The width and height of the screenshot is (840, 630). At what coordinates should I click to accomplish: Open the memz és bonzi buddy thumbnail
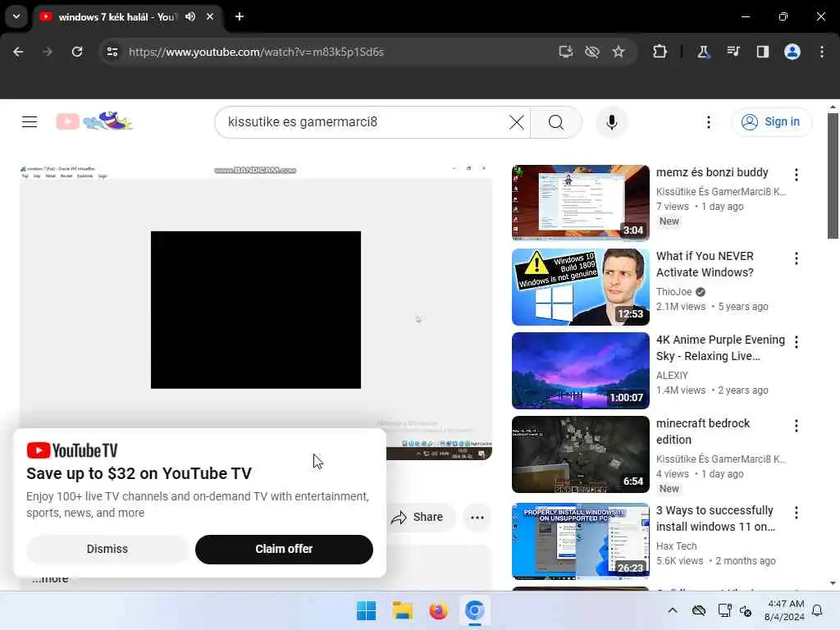(x=580, y=203)
